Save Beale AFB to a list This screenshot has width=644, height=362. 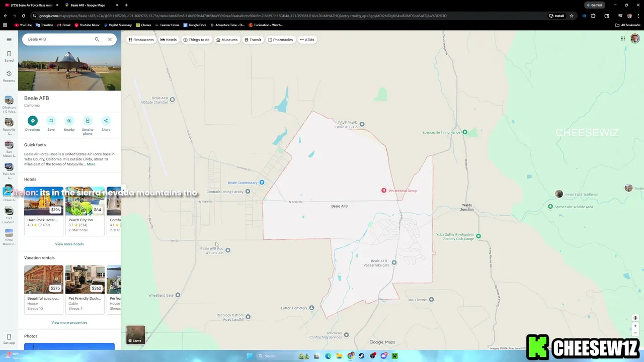click(51, 123)
